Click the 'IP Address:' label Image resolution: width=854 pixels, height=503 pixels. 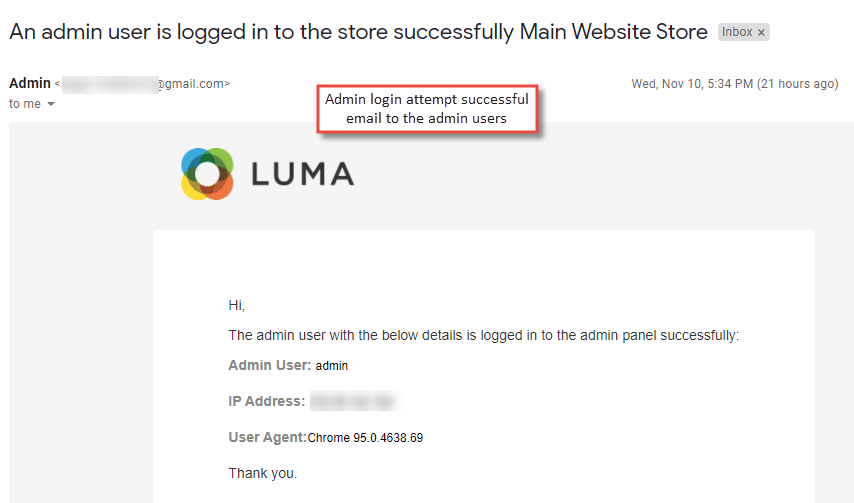coord(267,401)
